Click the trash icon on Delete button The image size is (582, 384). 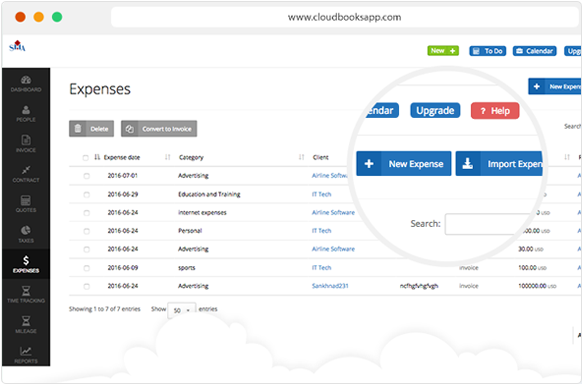click(78, 129)
